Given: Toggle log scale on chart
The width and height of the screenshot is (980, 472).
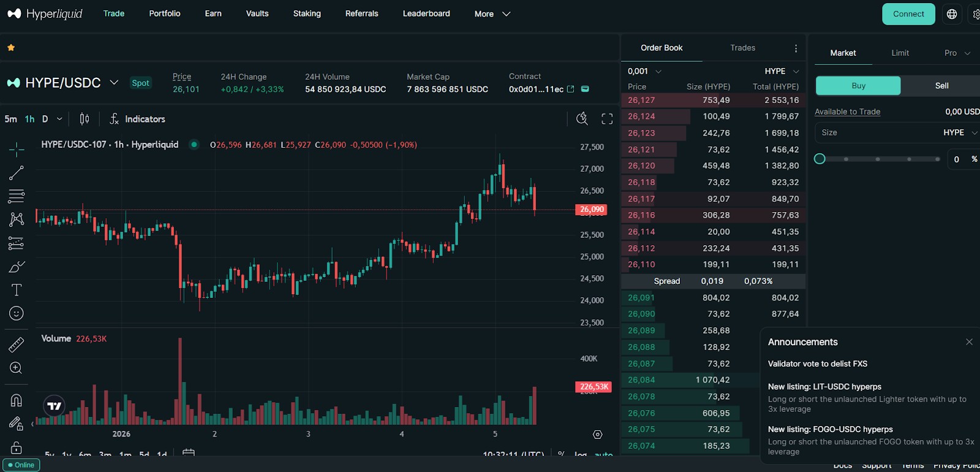Looking at the screenshot, I should pos(580,454).
